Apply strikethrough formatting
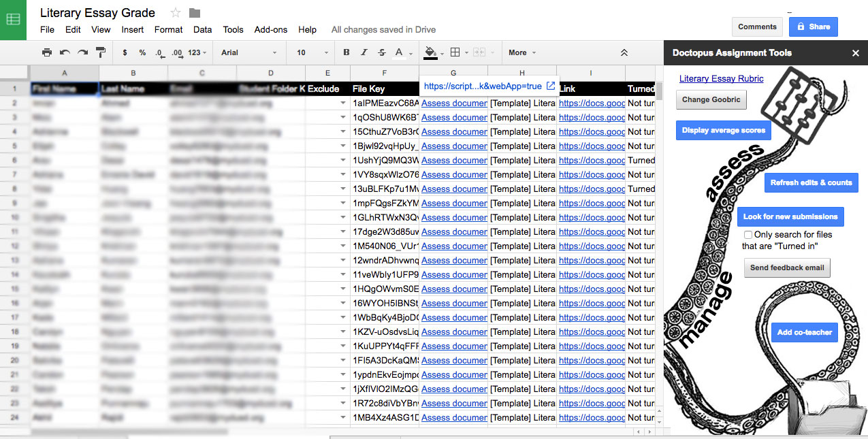868x439 pixels. [381, 52]
